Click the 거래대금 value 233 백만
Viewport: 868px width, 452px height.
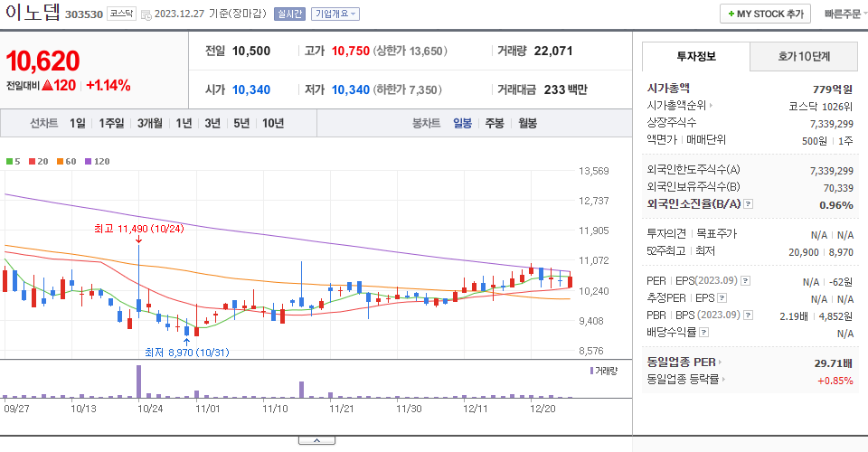[x=565, y=89]
